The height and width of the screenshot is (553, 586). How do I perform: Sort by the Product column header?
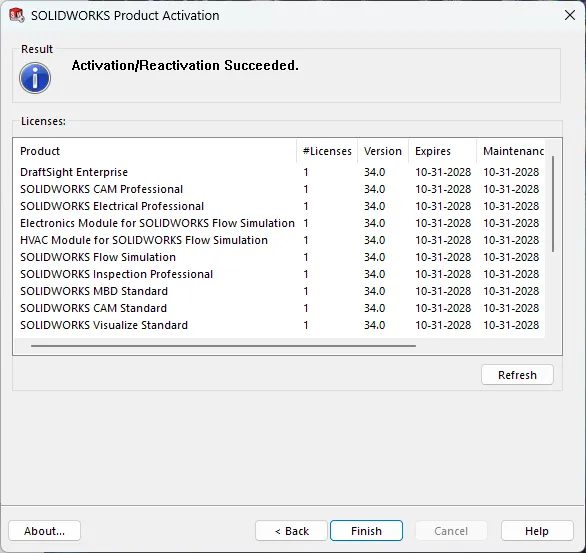click(x=155, y=151)
